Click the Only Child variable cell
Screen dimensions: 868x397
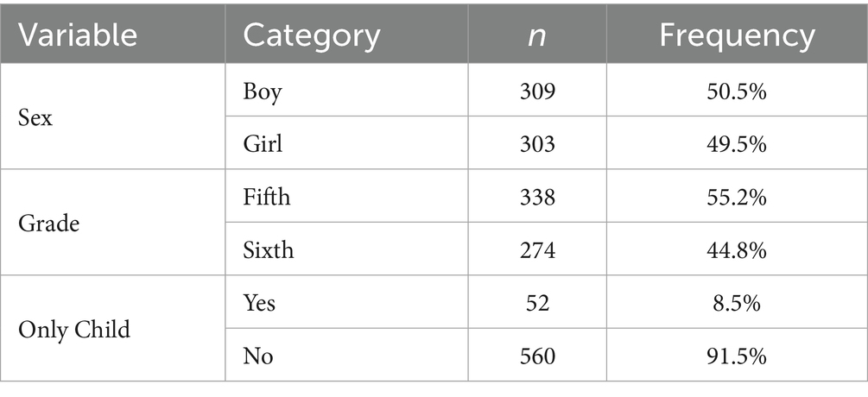[x=74, y=329]
